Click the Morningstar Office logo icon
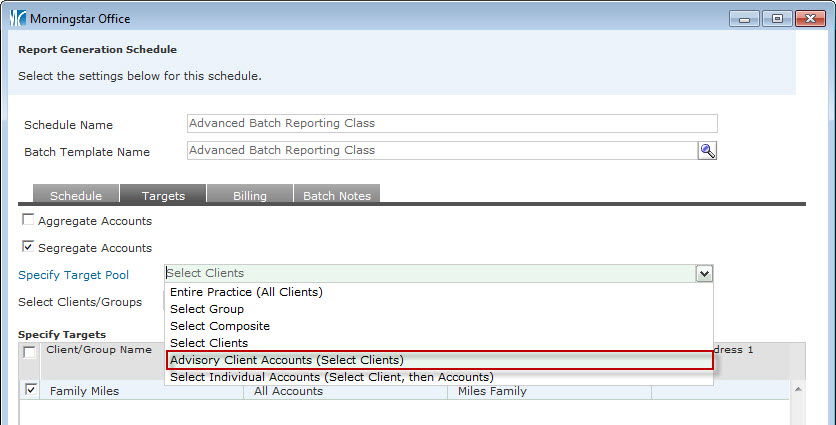 16,19
